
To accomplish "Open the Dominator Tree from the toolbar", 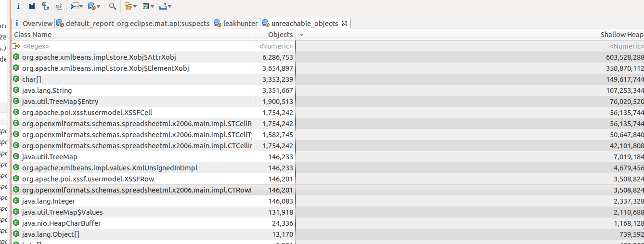I will pos(45,6).
